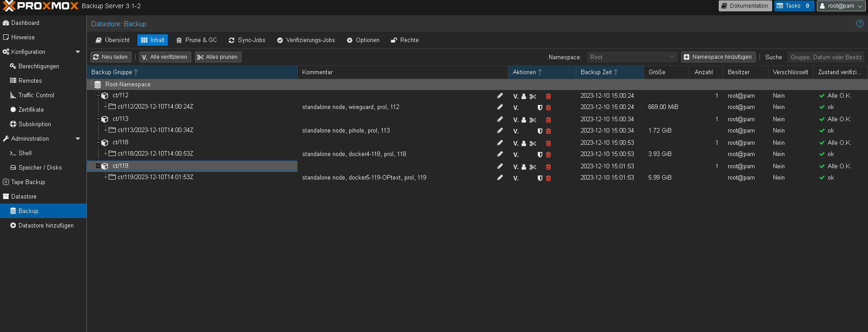The image size is (868, 332).
Task: Verify icon for ct/113 group
Action: [516, 120]
